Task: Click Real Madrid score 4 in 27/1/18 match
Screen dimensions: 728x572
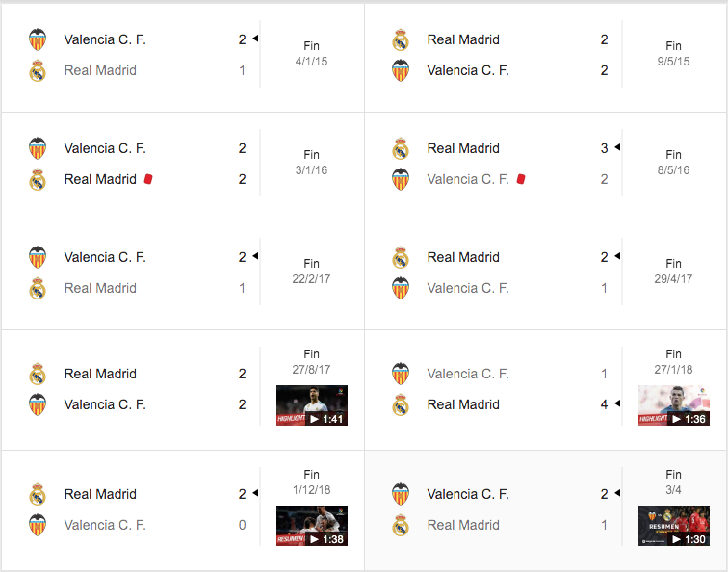Action: tap(604, 404)
